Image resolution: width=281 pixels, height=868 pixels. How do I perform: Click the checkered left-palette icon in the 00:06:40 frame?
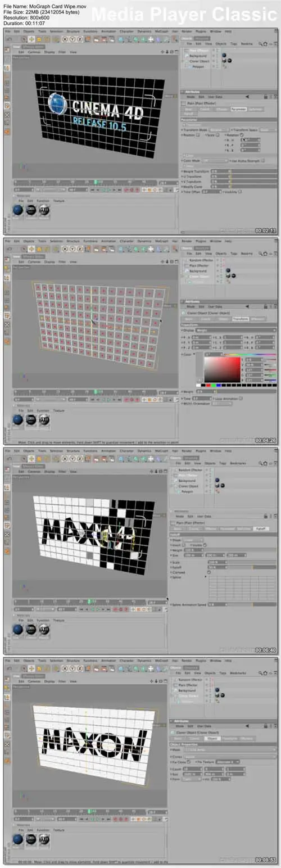(7, 534)
